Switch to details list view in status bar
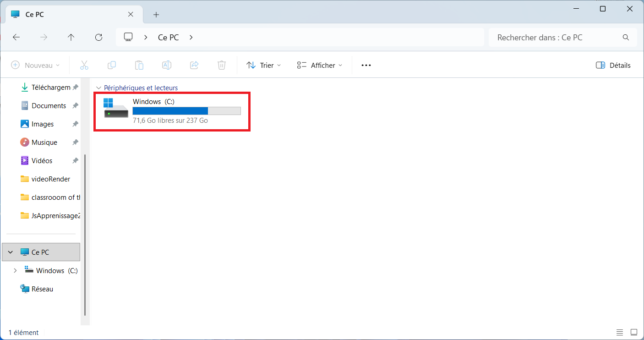Viewport: 644px width, 340px height. 620,332
